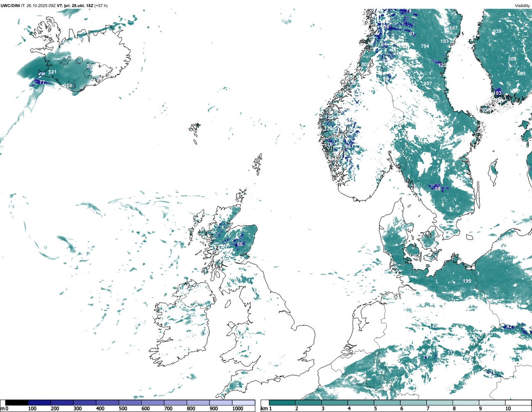Click the '521' visibility value over Iceland

[52, 72]
